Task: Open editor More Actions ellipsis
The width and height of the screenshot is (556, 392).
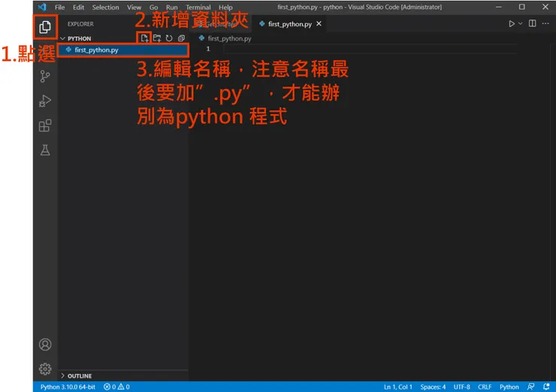Action: click(x=545, y=24)
